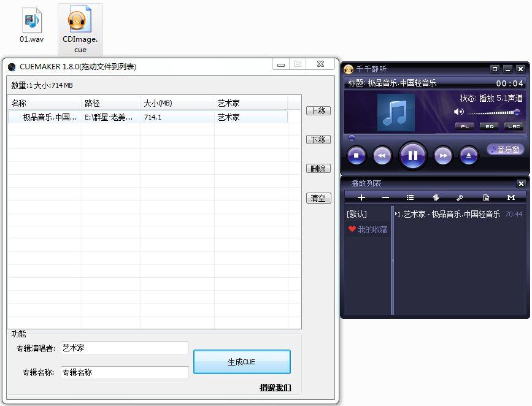Click the 生成CUE button
Screen dimensions: 532x406
242,362
